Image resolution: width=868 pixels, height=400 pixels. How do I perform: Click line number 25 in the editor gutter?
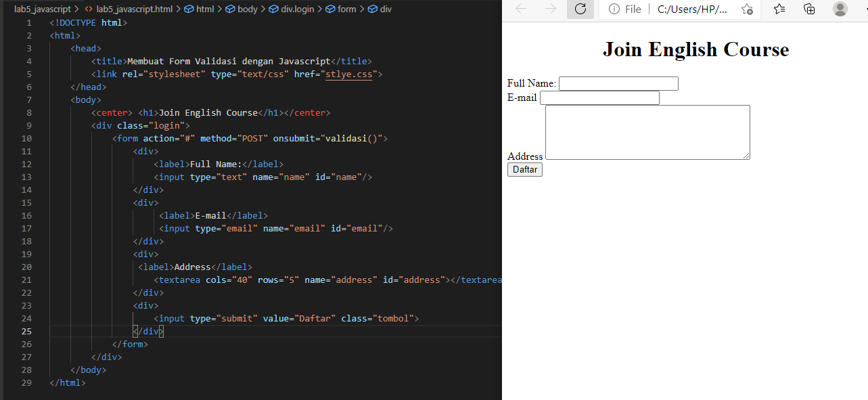26,331
